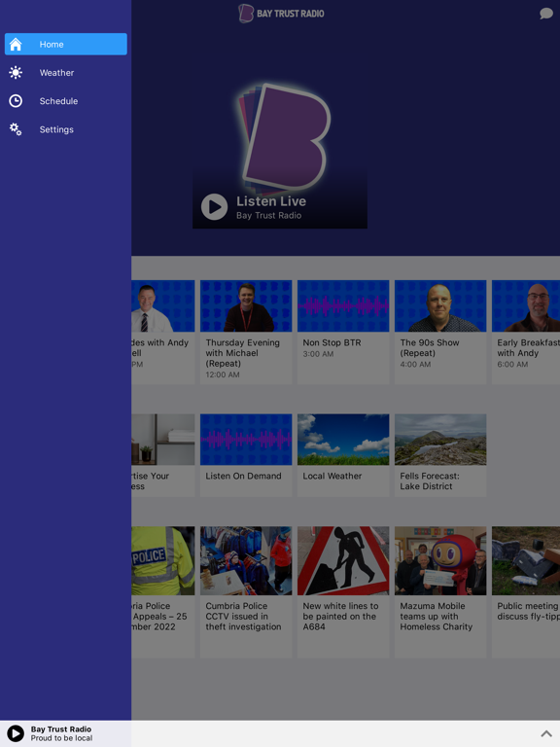This screenshot has height=747, width=560.
Task: Click the 'Local Weather' label
Action: [332, 476]
